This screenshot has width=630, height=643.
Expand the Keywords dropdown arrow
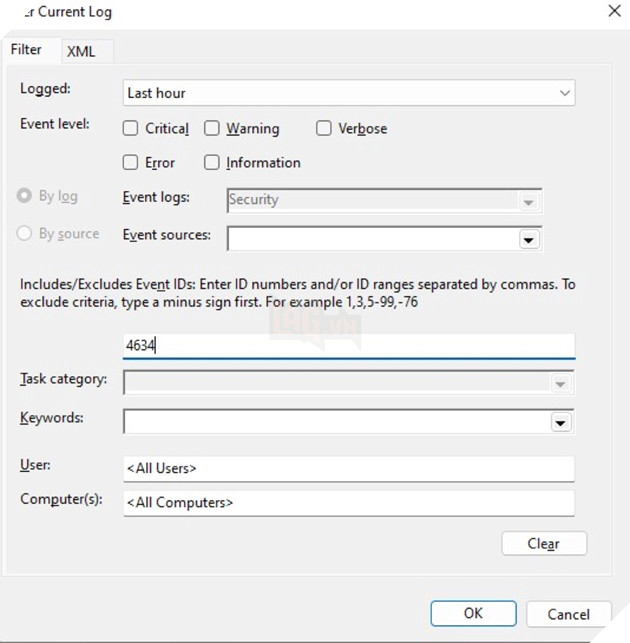tap(560, 422)
